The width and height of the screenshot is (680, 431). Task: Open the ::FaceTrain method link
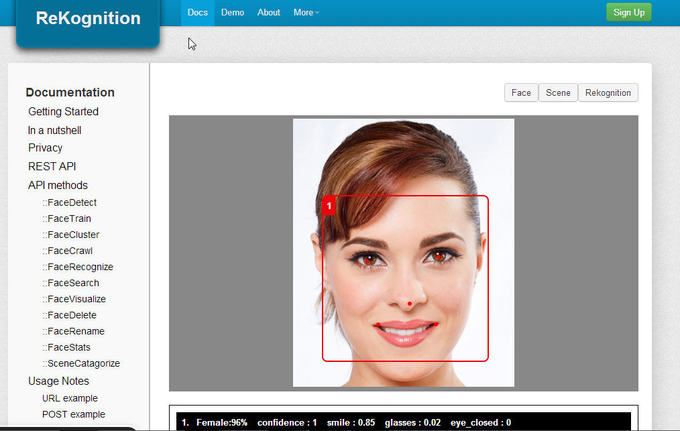coord(66,219)
